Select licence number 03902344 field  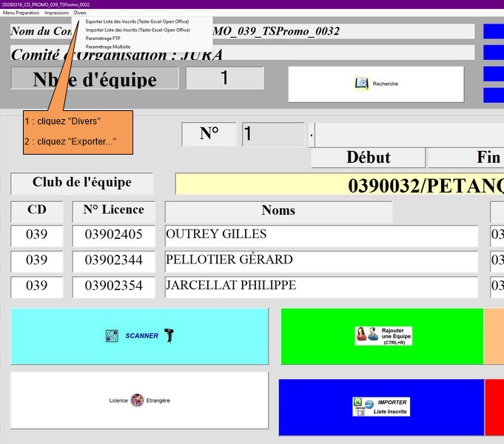113,260
